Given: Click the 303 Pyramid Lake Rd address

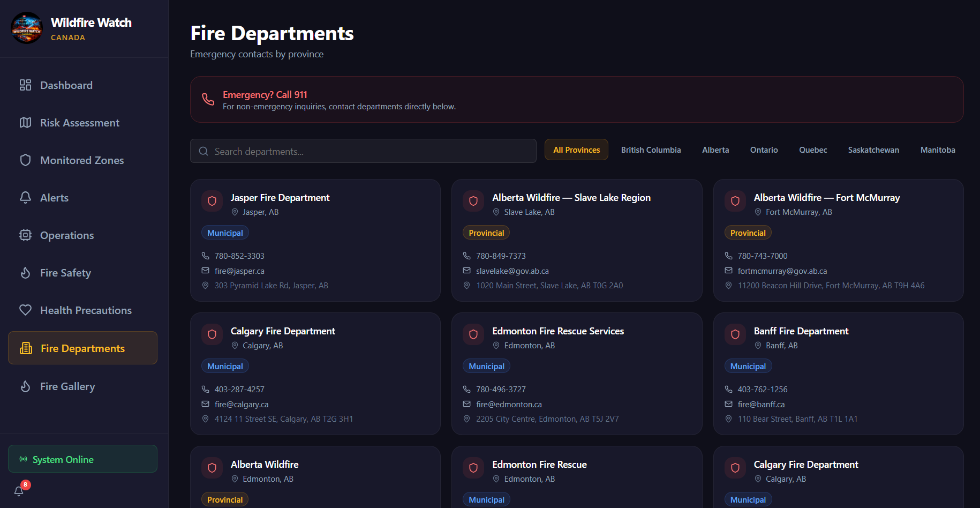Looking at the screenshot, I should tap(272, 286).
